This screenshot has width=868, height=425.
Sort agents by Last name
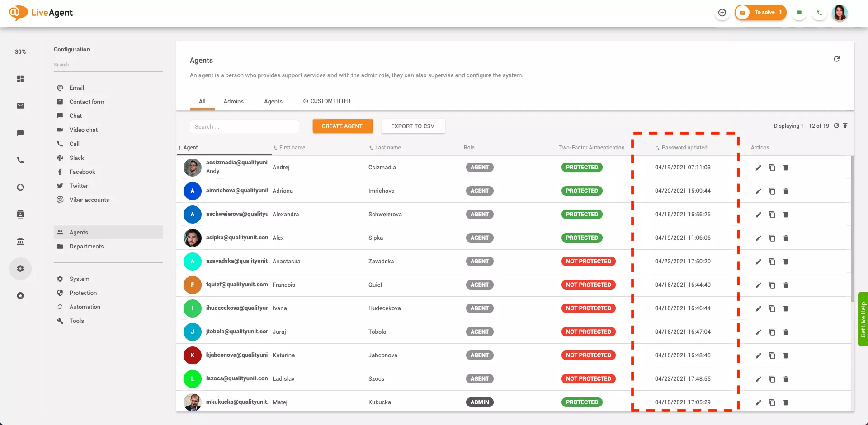[x=388, y=147]
